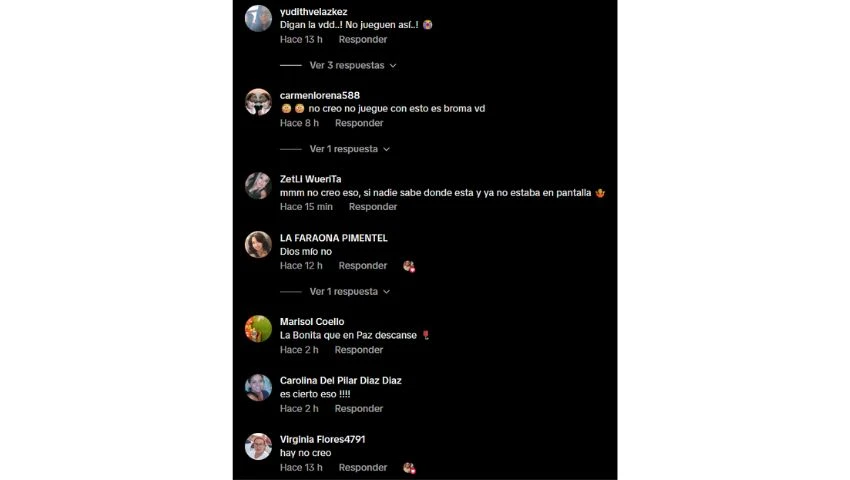Expand Ver 1 respuesta under carmenlorena588
The height and width of the screenshot is (480, 850).
click(349, 149)
